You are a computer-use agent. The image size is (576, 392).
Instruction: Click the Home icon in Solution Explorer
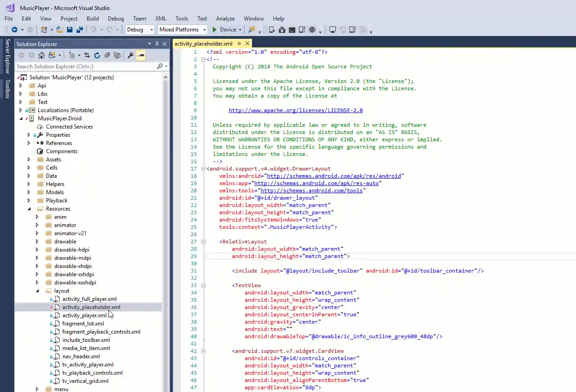point(41,55)
